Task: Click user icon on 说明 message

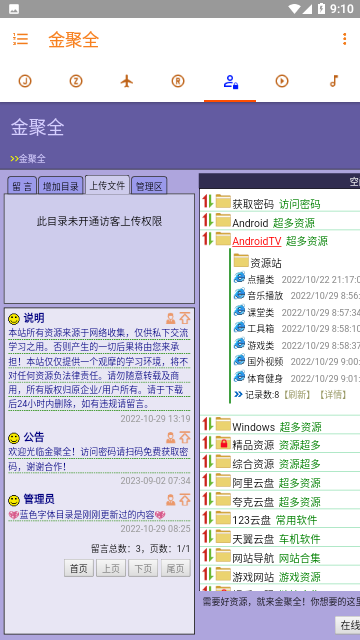Action: tap(171, 318)
